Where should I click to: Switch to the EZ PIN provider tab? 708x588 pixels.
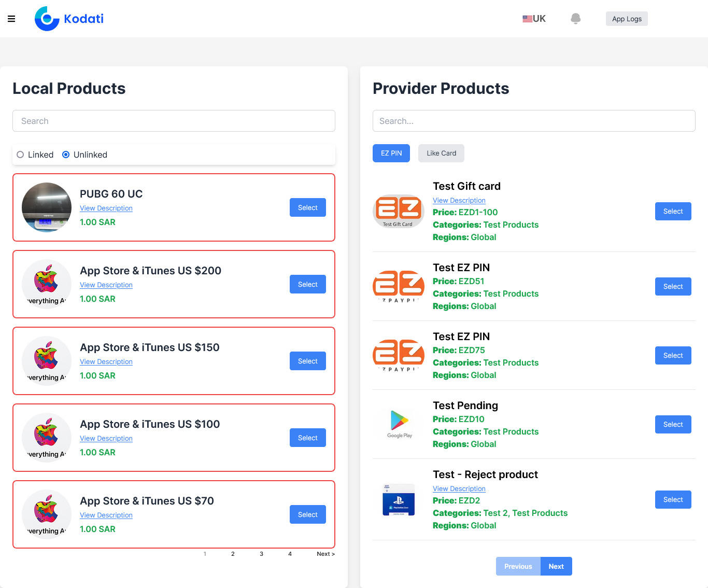tap(391, 153)
